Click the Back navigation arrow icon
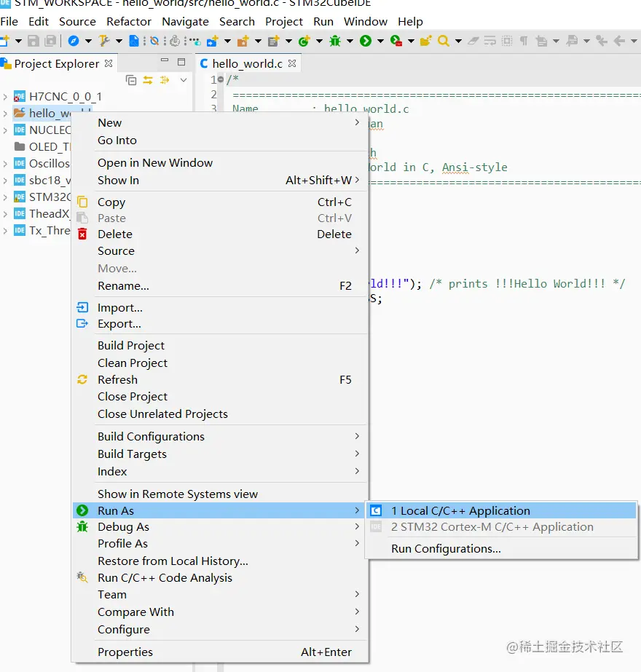 pyautogui.click(x=619, y=41)
